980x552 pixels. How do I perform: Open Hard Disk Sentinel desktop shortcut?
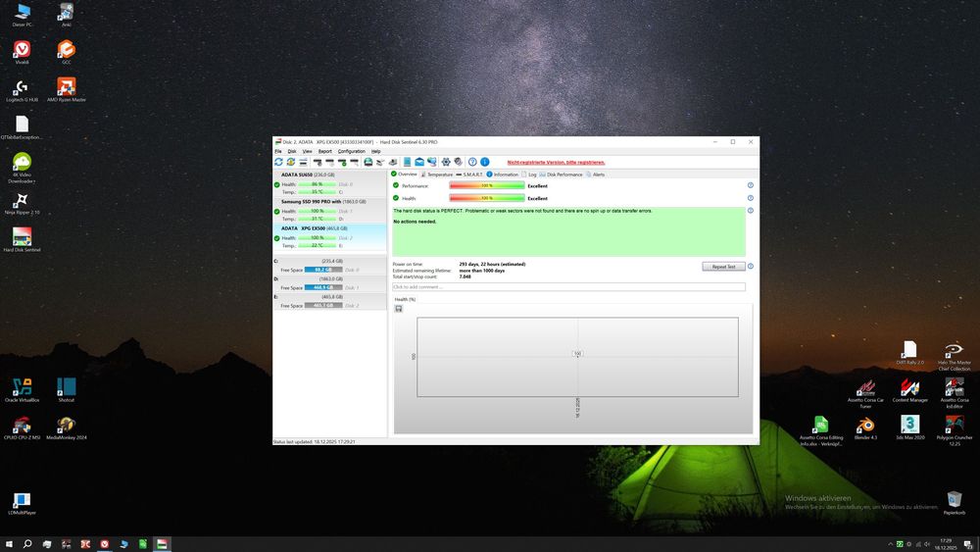coord(22,240)
